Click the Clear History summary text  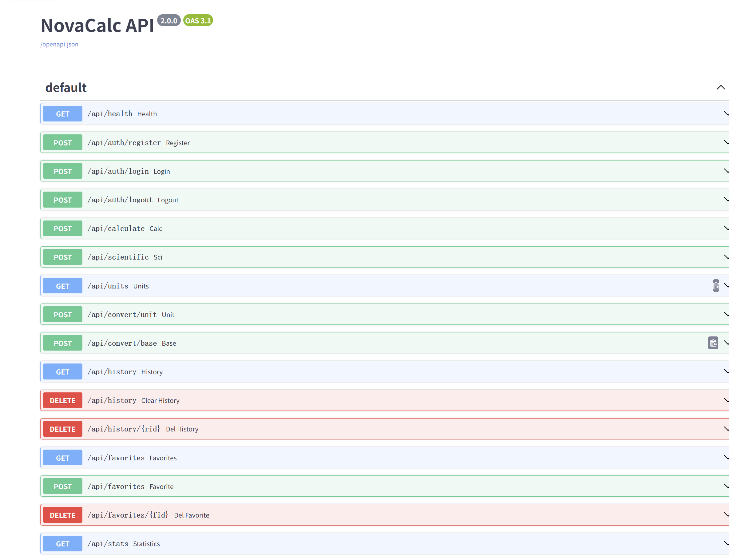point(160,401)
